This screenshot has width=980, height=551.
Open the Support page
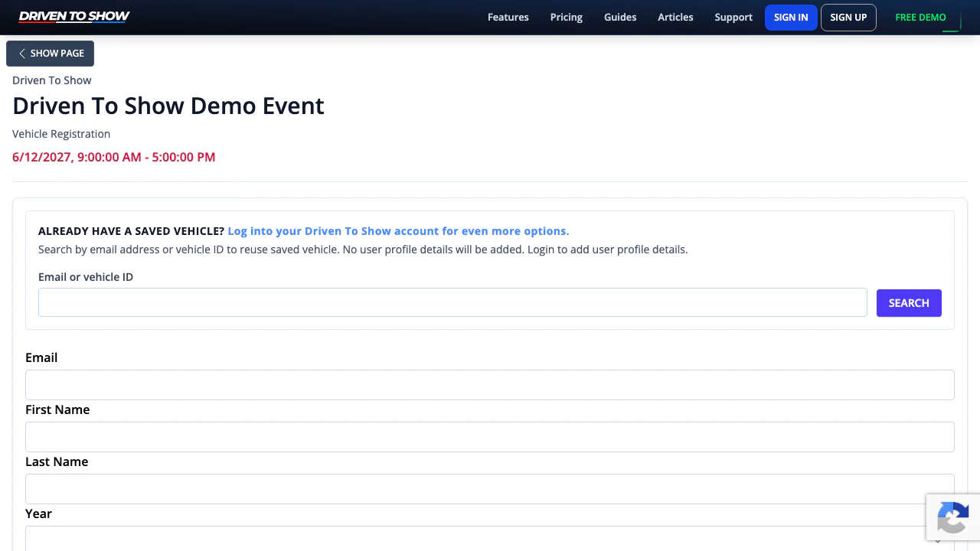tap(733, 17)
